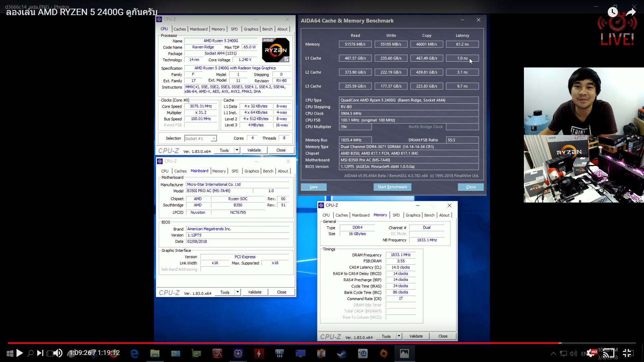The height and width of the screenshot is (362, 644).
Task: Click Validate in Mainboard CPU-Z window
Action: (x=255, y=292)
